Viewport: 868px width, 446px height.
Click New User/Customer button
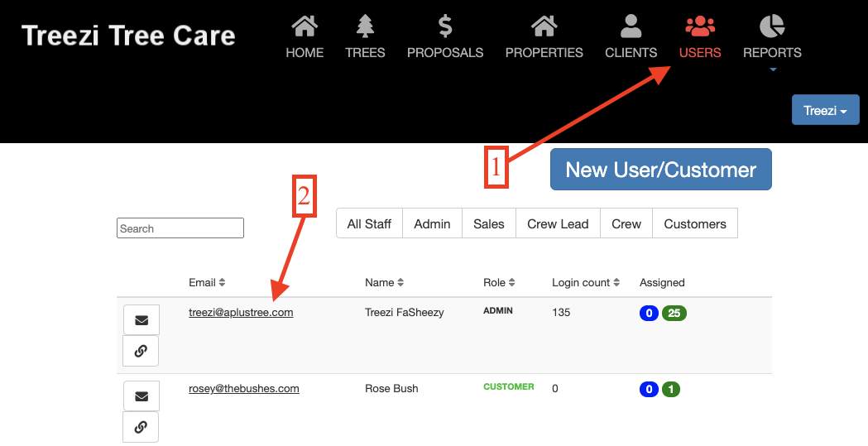[x=660, y=170]
